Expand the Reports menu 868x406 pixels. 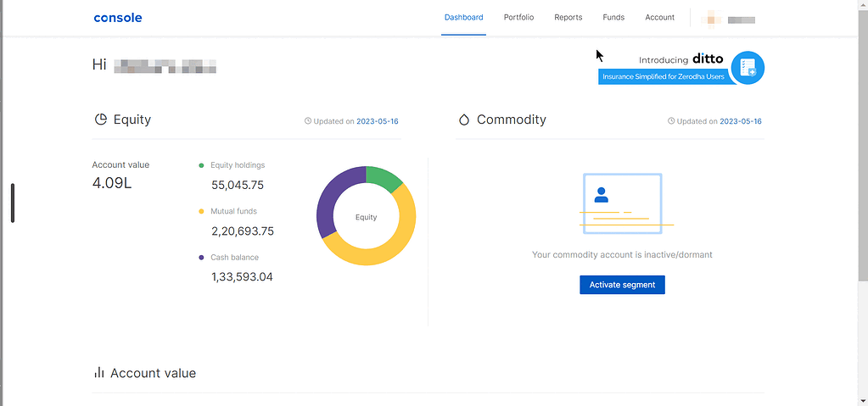pyautogui.click(x=568, y=18)
